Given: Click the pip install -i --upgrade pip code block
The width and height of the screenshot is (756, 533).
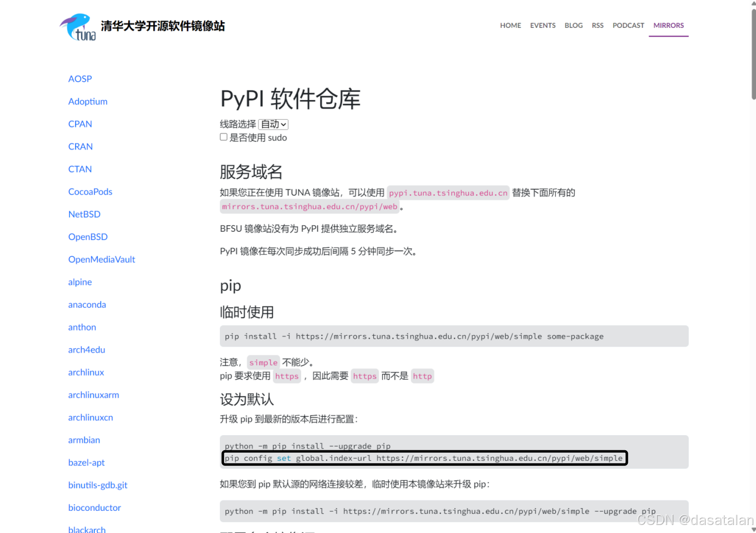Looking at the screenshot, I should click(454, 511).
